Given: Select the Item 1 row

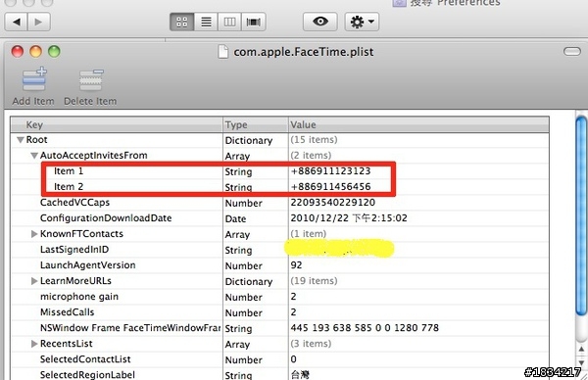Looking at the screenshot, I should (x=279, y=171).
